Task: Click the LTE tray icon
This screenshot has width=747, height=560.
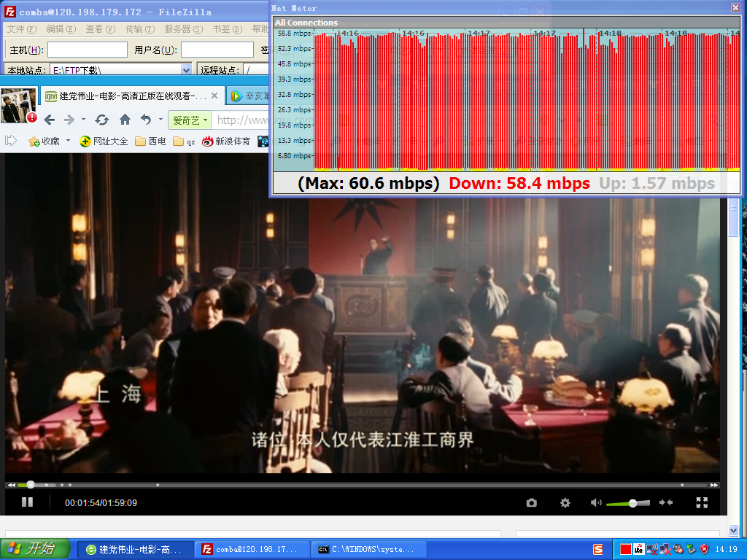Action: 639,550
